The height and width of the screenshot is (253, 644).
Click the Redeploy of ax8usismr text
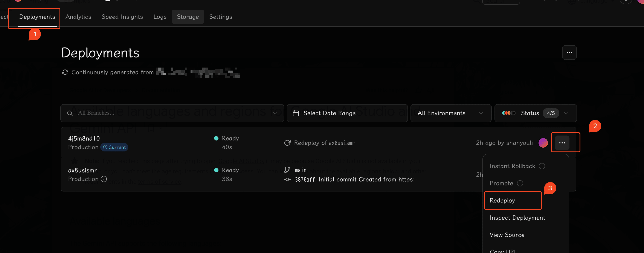(x=324, y=143)
